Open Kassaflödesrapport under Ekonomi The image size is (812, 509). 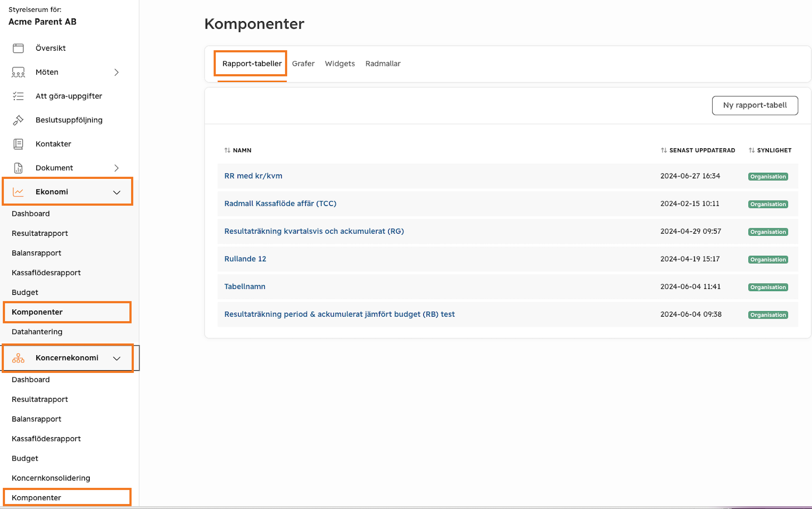click(46, 273)
